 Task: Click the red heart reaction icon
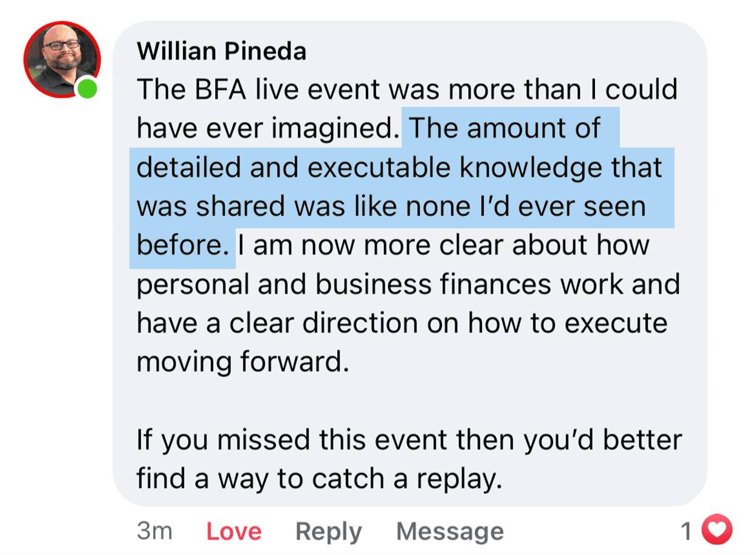(717, 531)
